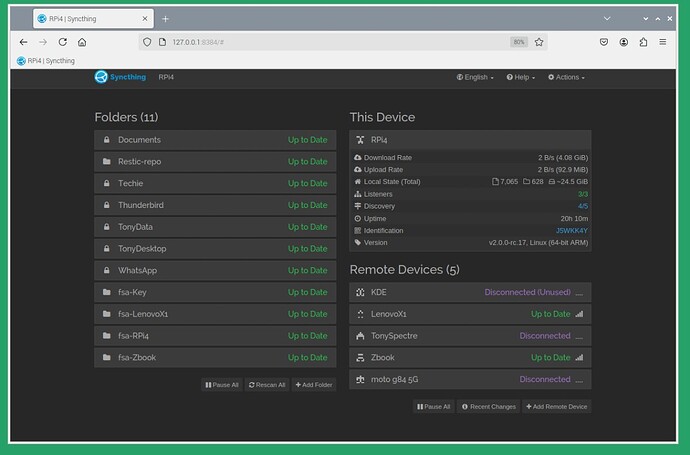Click the KDE device icon
Image resolution: width=690 pixels, height=455 pixels.
360,292
